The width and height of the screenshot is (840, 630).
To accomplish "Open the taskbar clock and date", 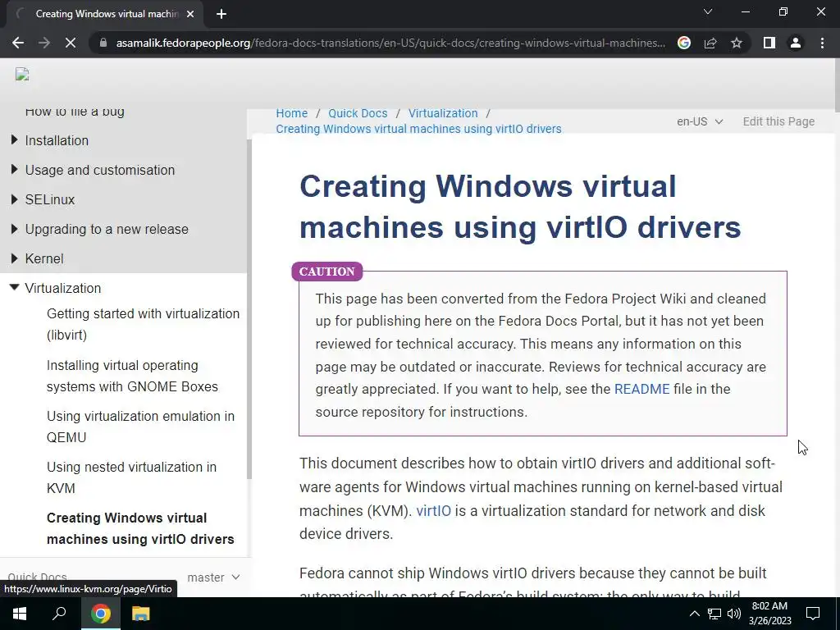I will coord(769,614).
